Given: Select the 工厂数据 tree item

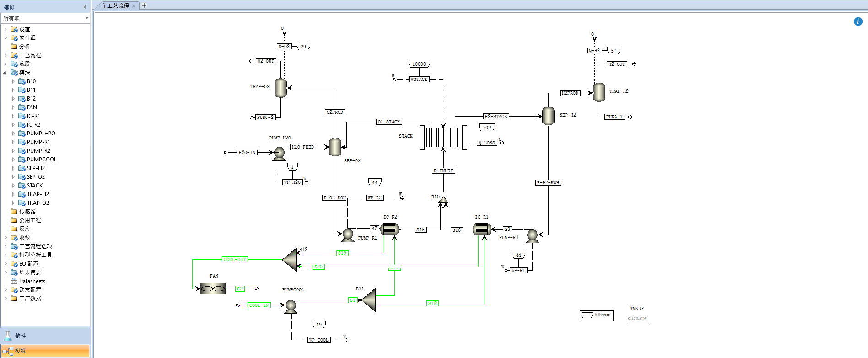Looking at the screenshot, I should click(30, 299).
